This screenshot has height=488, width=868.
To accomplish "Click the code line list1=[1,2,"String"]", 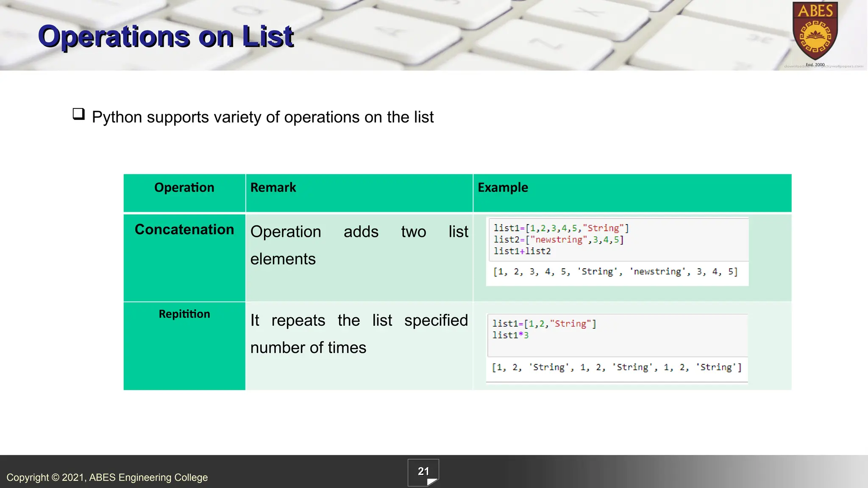I will [x=544, y=324].
